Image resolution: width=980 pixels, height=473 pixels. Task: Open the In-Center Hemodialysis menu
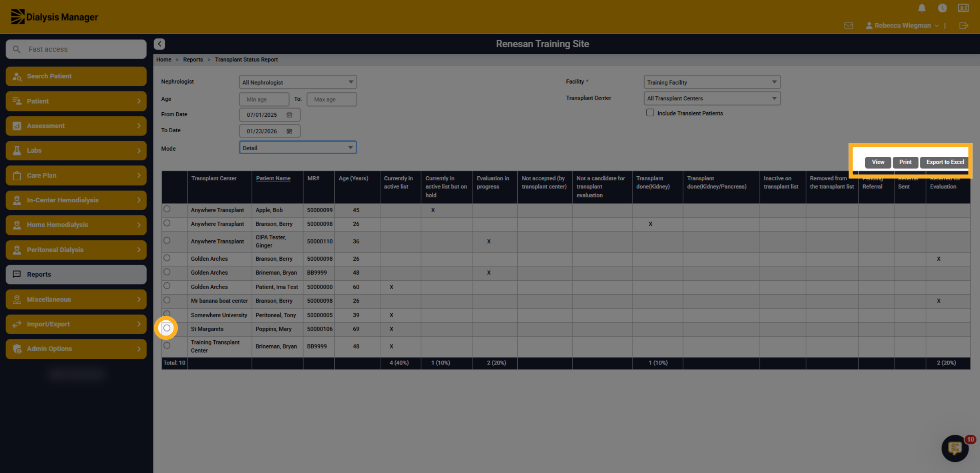point(76,200)
